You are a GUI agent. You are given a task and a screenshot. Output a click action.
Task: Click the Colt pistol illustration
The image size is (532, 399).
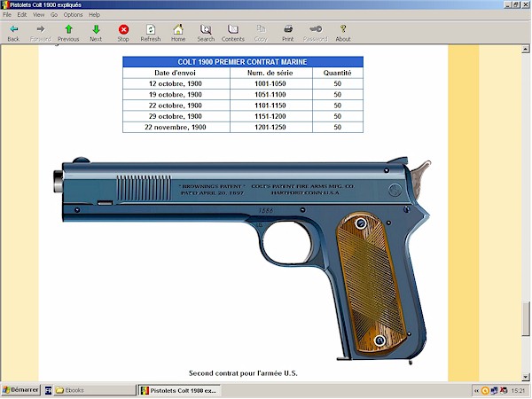[242, 261]
